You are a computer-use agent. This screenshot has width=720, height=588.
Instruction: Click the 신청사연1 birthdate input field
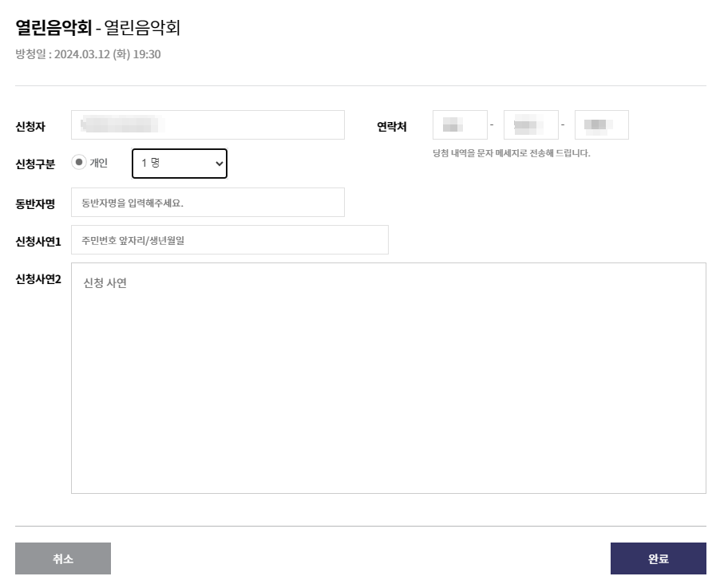pyautogui.click(x=230, y=239)
